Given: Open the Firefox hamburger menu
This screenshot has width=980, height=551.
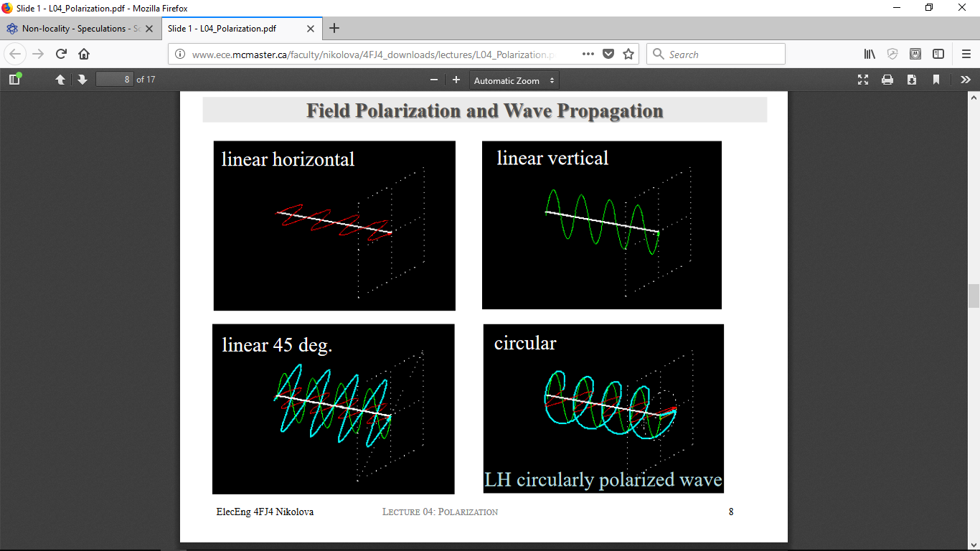Looking at the screenshot, I should coord(966,54).
